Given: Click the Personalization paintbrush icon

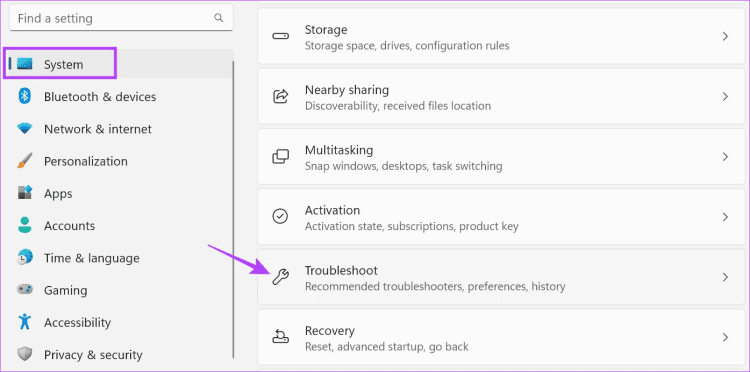Looking at the screenshot, I should coord(24,161).
